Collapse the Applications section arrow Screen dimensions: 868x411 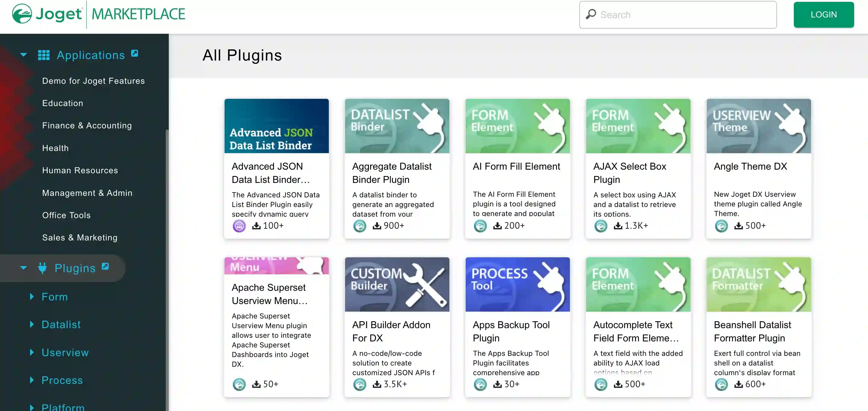(x=23, y=55)
